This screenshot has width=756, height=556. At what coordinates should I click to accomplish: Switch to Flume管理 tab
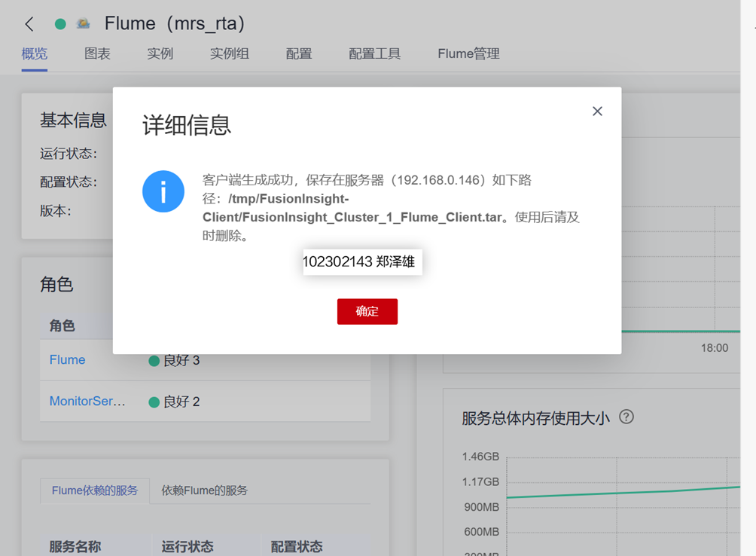[468, 53]
